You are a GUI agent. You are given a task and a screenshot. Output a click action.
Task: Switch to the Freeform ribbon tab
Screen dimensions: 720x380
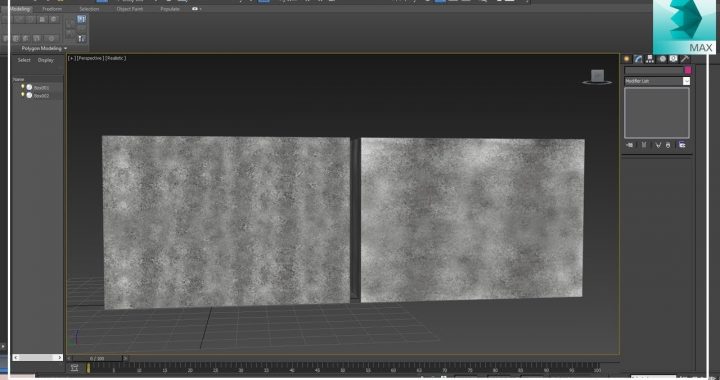[52, 9]
